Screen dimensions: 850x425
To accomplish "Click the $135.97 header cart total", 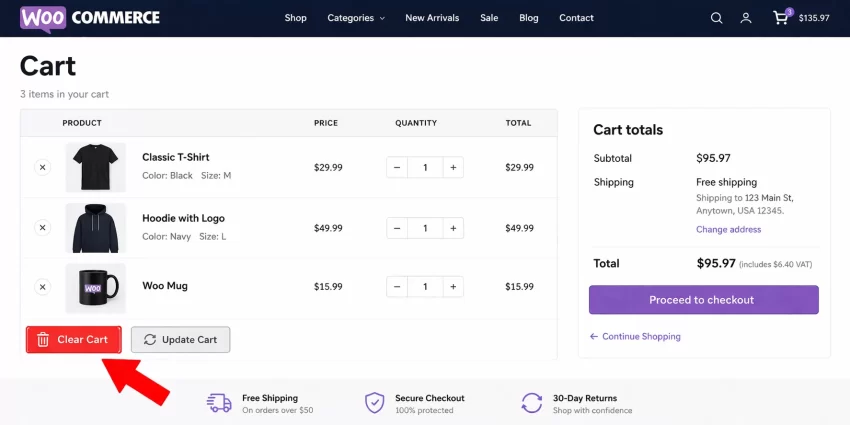I will [814, 18].
